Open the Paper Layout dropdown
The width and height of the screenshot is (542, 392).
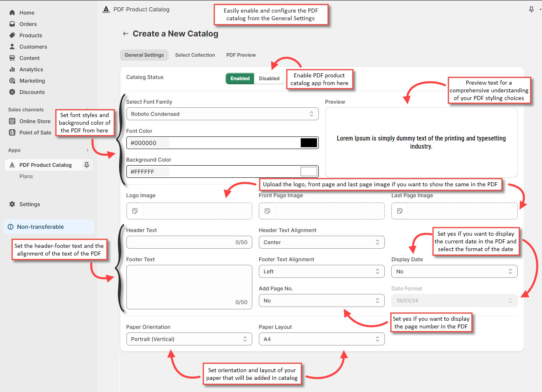coord(321,339)
